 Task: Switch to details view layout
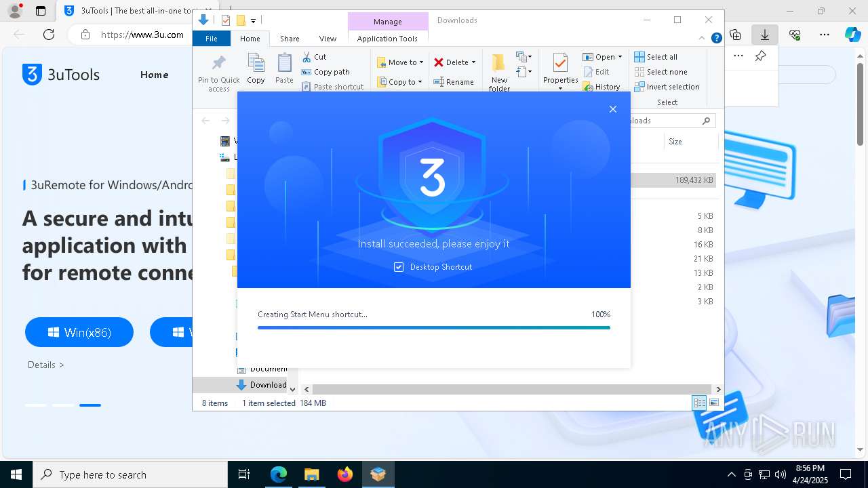(x=699, y=403)
